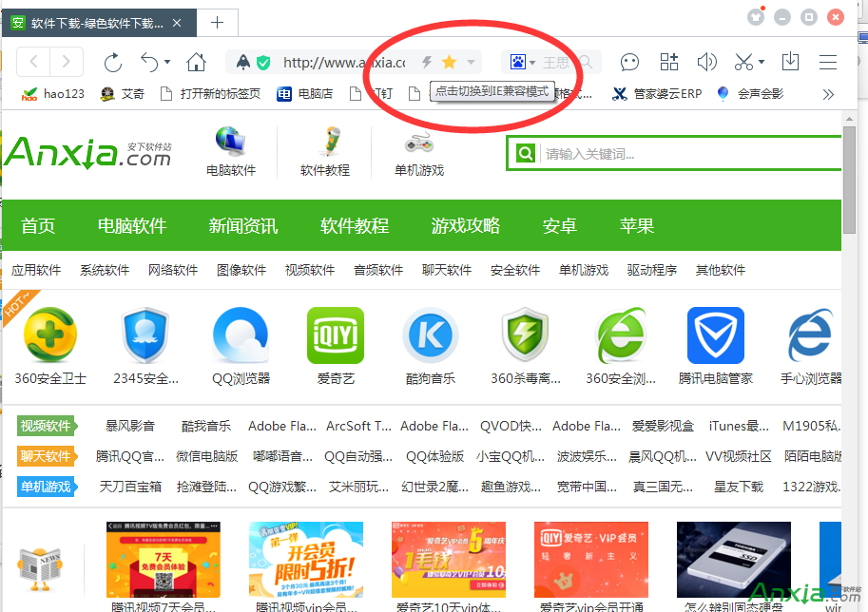The height and width of the screenshot is (612, 868).
Task: Open the extensions grid icon
Action: click(x=668, y=62)
